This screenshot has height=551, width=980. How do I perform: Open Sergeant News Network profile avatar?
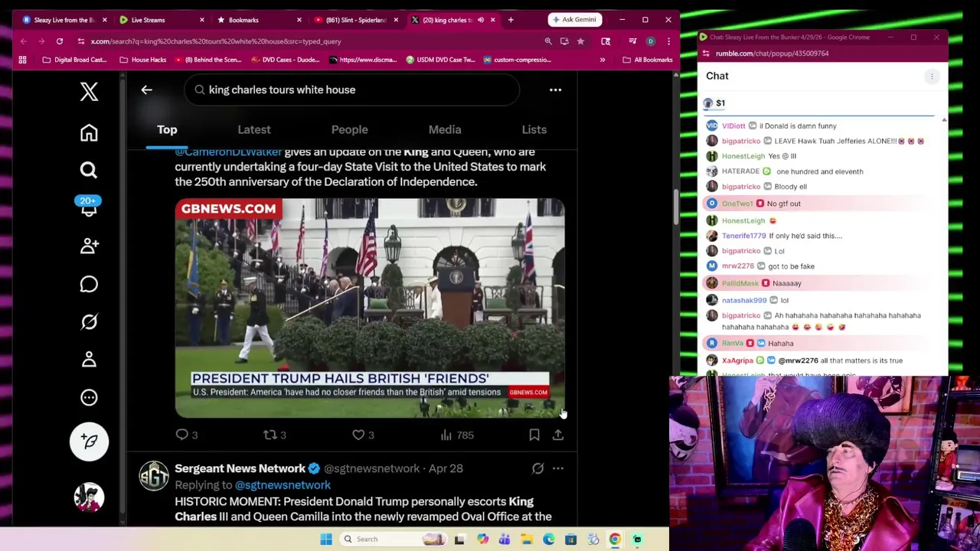point(154,476)
